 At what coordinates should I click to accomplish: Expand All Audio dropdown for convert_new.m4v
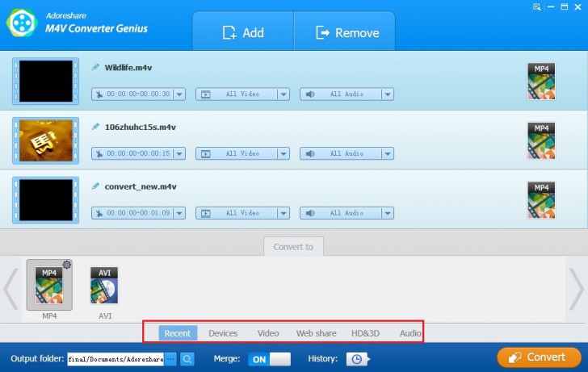point(388,213)
